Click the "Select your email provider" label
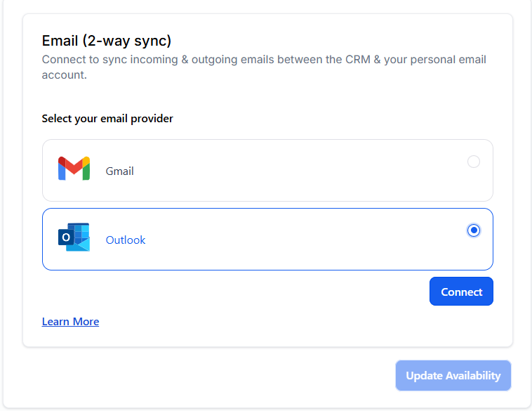532x411 pixels. (x=107, y=119)
